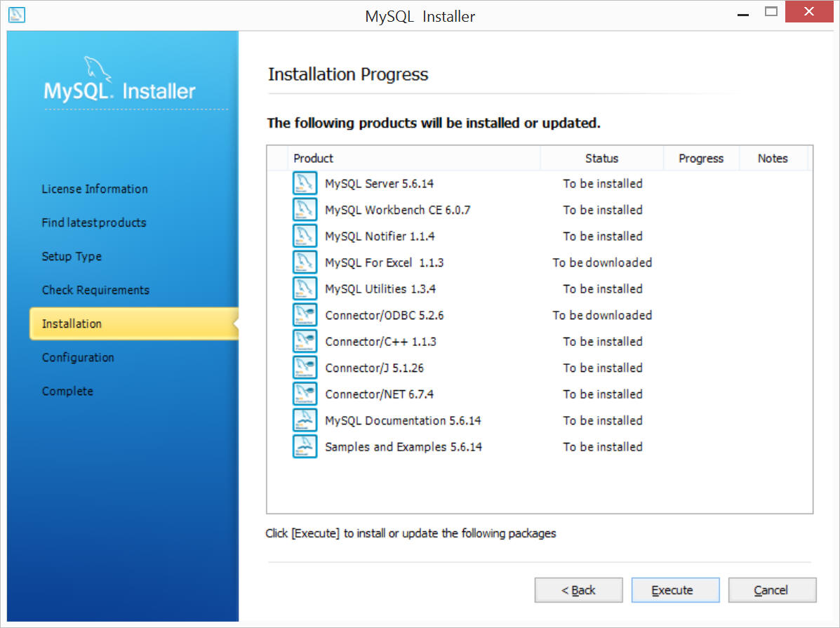Click the MySQL Documentation 'To be installed' status
The image size is (840, 628).
(x=603, y=420)
